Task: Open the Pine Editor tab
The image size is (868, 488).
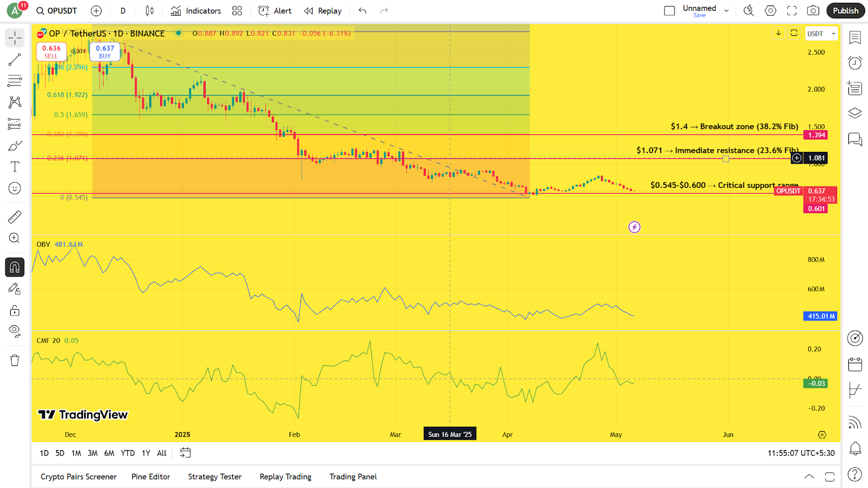Action: point(151,477)
